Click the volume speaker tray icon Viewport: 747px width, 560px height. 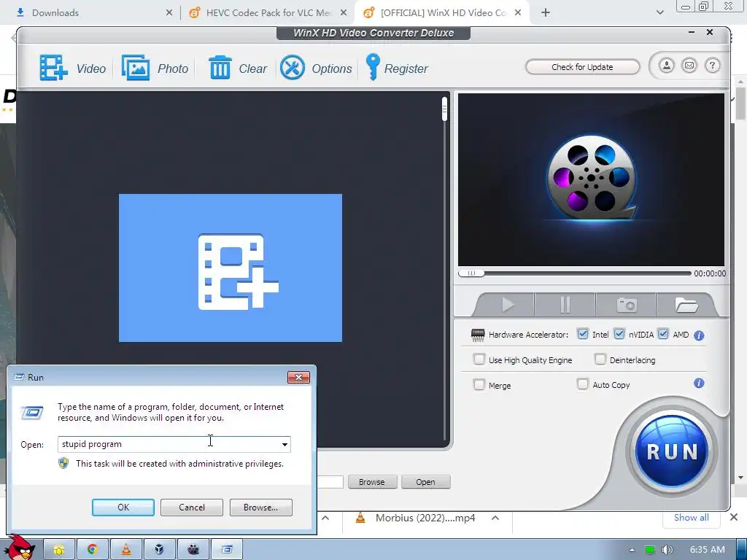[667, 550]
